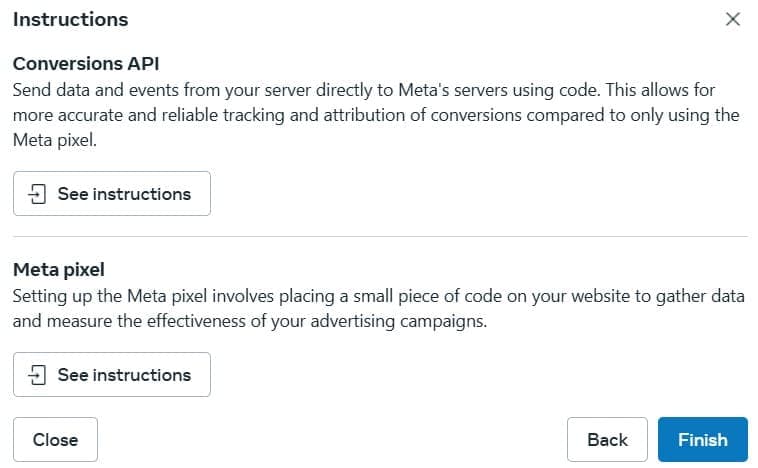Screen dimensions: 758x468
Task: Click the line starting "Send data and events"
Action: point(364,90)
